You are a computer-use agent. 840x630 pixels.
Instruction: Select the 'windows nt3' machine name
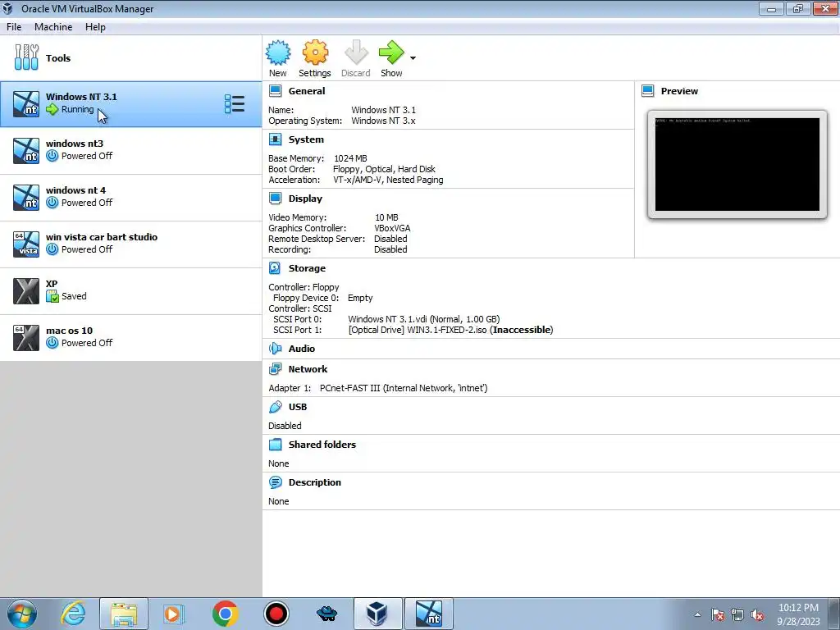[x=75, y=143]
